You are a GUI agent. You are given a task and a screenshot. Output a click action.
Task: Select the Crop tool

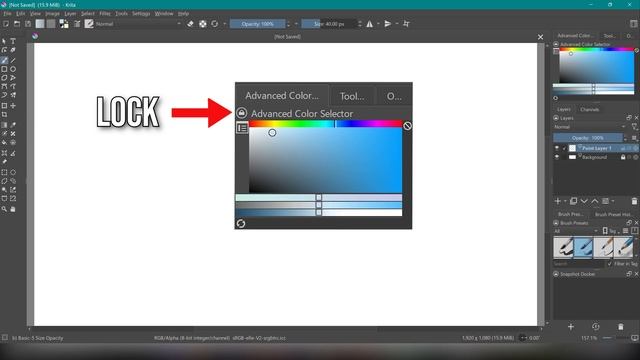coord(4,115)
